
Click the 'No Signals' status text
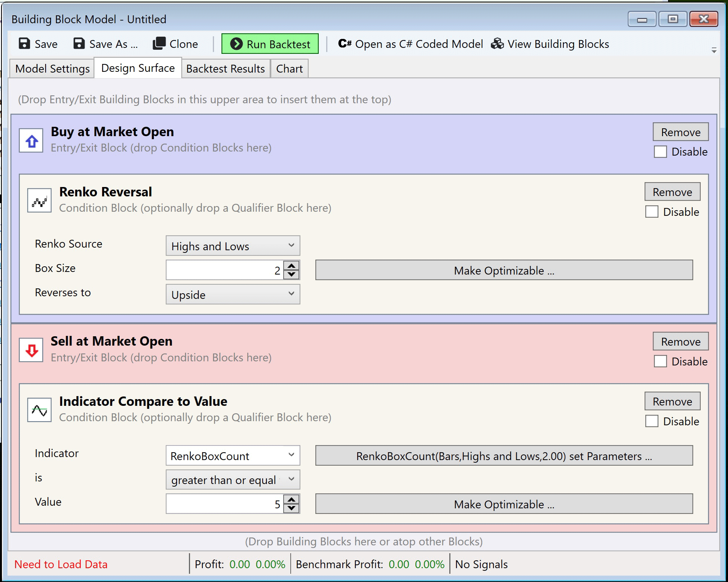pos(481,564)
